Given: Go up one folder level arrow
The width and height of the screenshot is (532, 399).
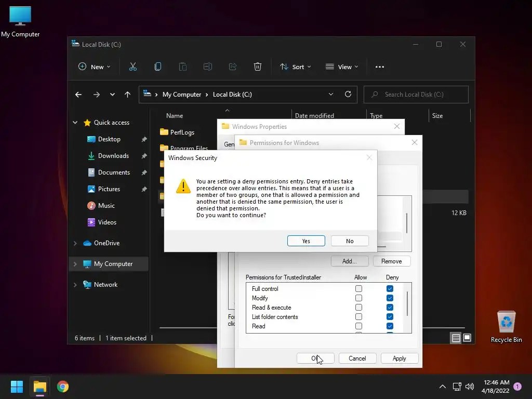Looking at the screenshot, I should (x=127, y=95).
